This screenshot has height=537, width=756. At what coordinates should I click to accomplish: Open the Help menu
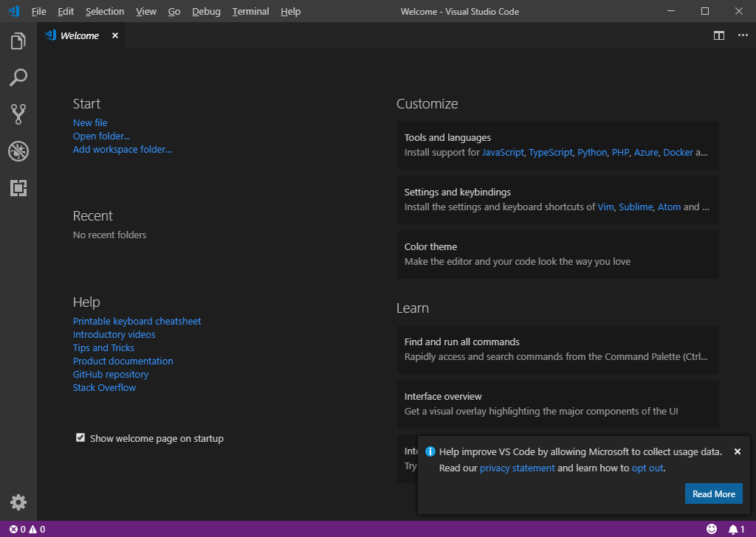[291, 12]
